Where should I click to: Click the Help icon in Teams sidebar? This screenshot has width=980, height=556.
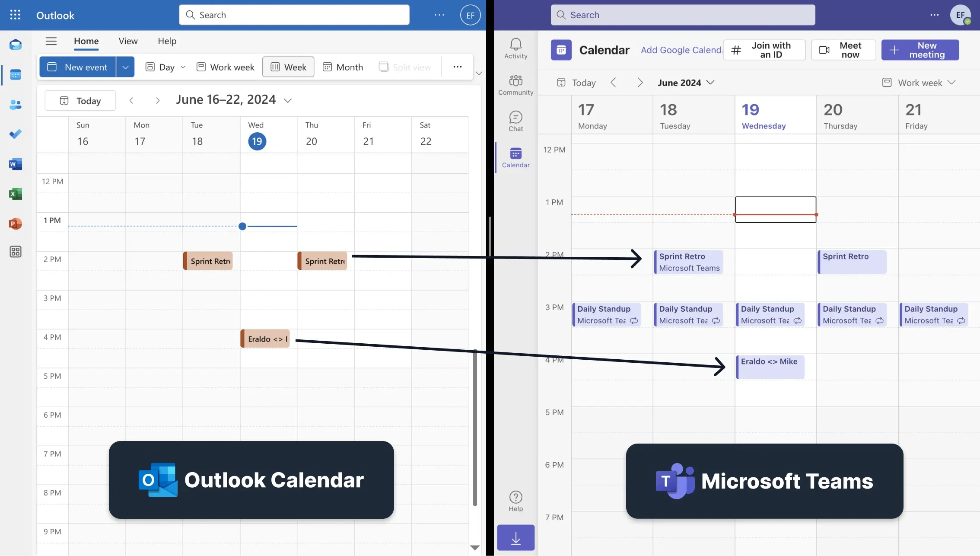click(x=515, y=502)
